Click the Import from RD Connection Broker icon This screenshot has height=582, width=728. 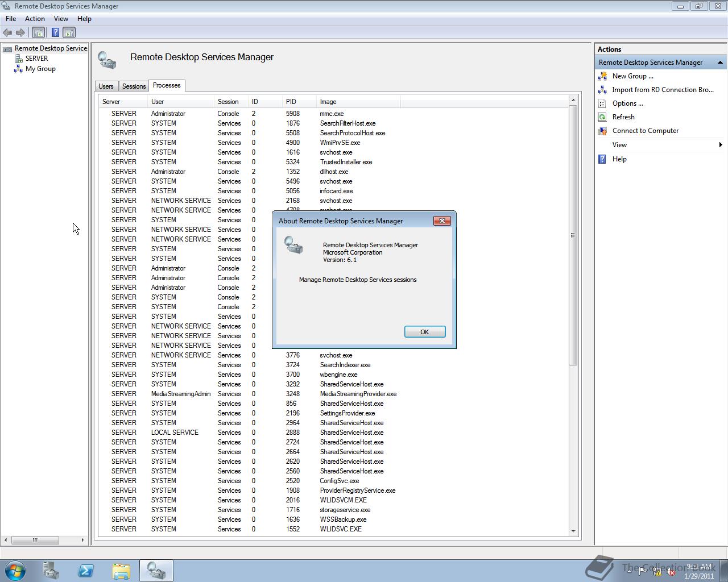[x=602, y=89]
